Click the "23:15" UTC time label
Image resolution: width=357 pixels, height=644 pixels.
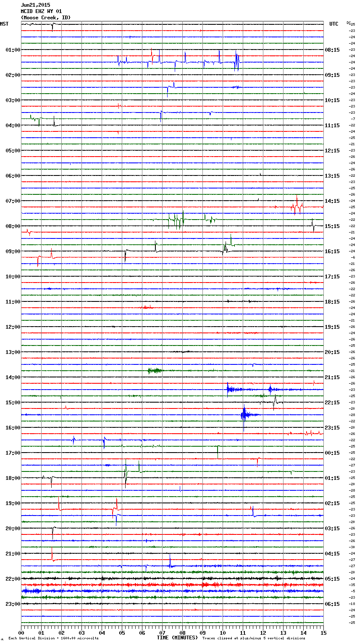point(332,428)
